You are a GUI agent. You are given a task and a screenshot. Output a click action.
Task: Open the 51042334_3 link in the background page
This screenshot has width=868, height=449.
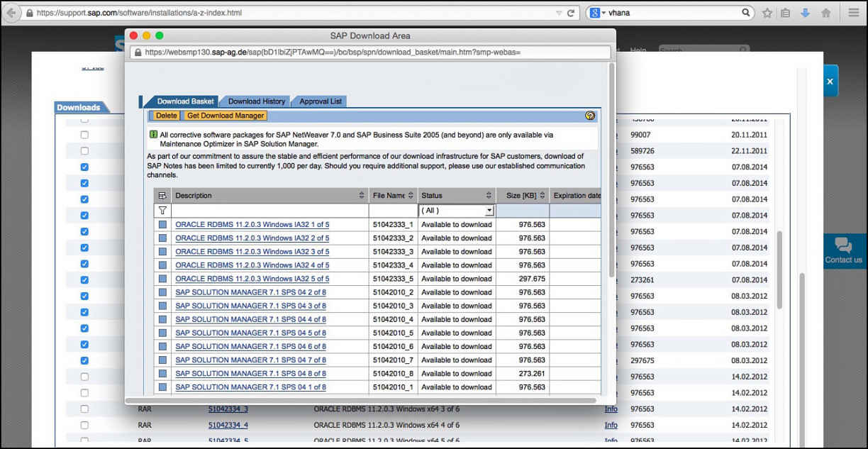pos(228,409)
